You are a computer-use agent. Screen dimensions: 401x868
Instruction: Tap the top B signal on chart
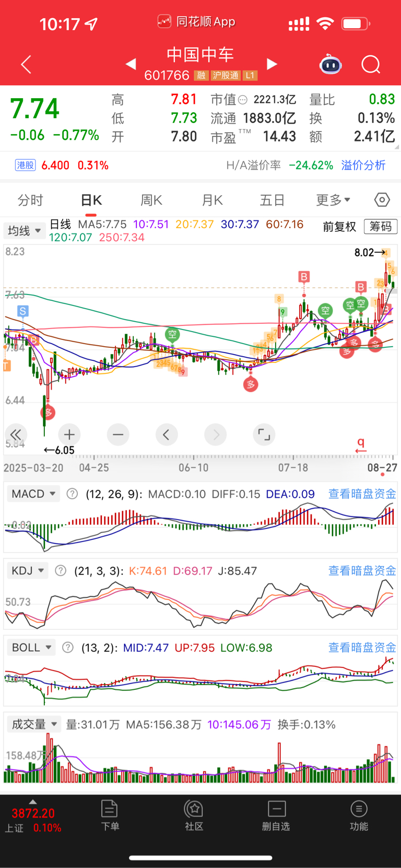304,276
